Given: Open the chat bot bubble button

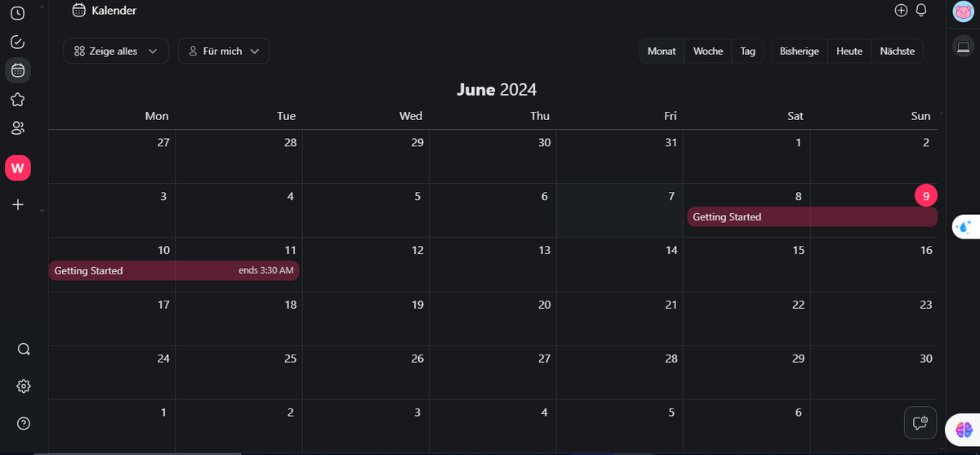Looking at the screenshot, I should [920, 423].
